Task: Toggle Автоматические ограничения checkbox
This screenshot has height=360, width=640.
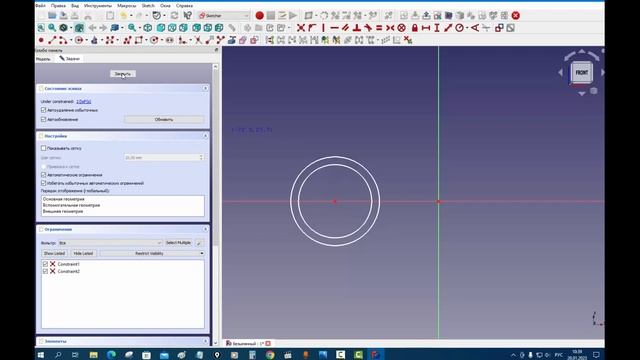Action: [44, 175]
